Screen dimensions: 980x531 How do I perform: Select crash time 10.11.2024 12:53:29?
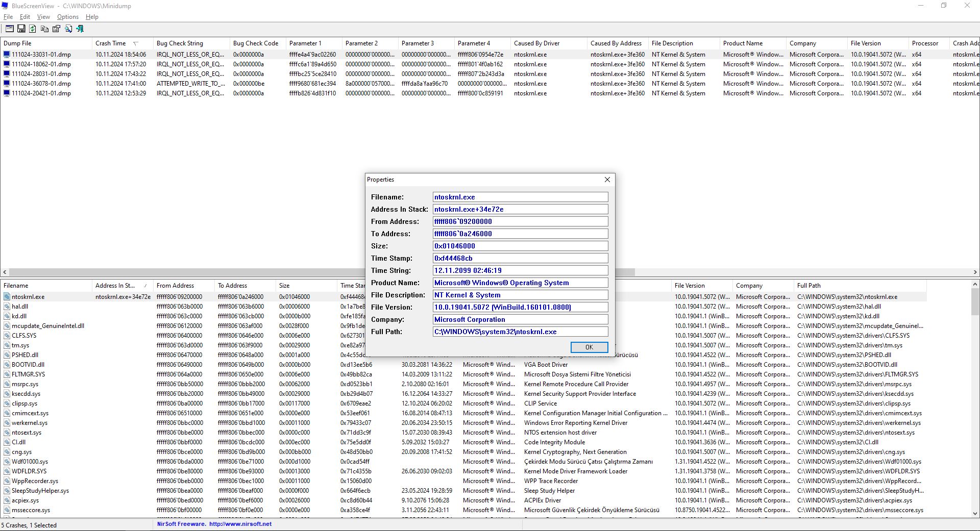(x=120, y=93)
